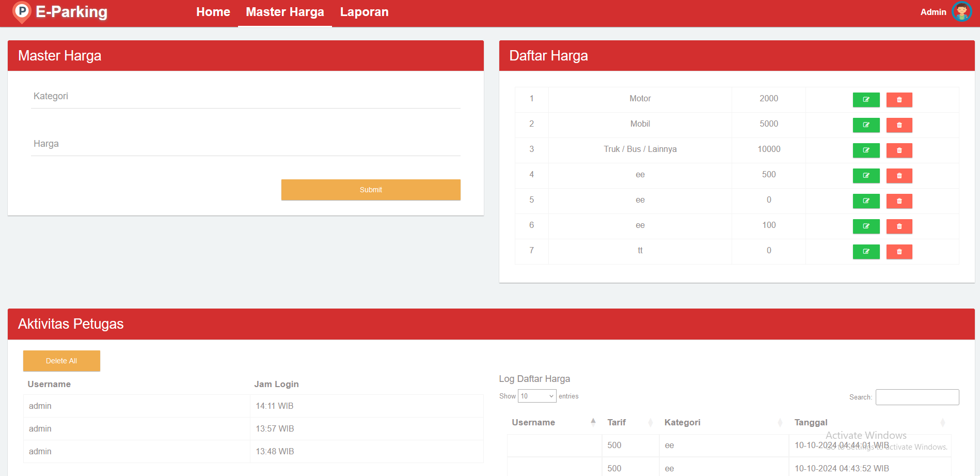980x476 pixels.
Task: Click the edit icon for Motor row
Action: [866, 100]
